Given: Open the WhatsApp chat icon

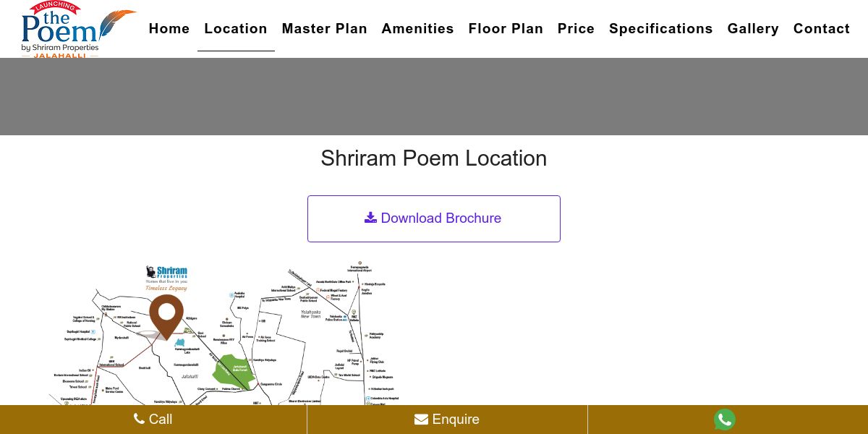Looking at the screenshot, I should [724, 420].
